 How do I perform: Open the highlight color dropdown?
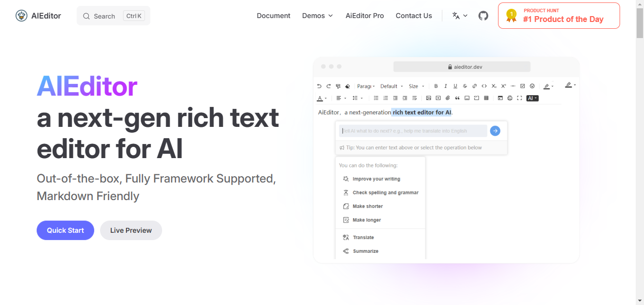click(548, 86)
